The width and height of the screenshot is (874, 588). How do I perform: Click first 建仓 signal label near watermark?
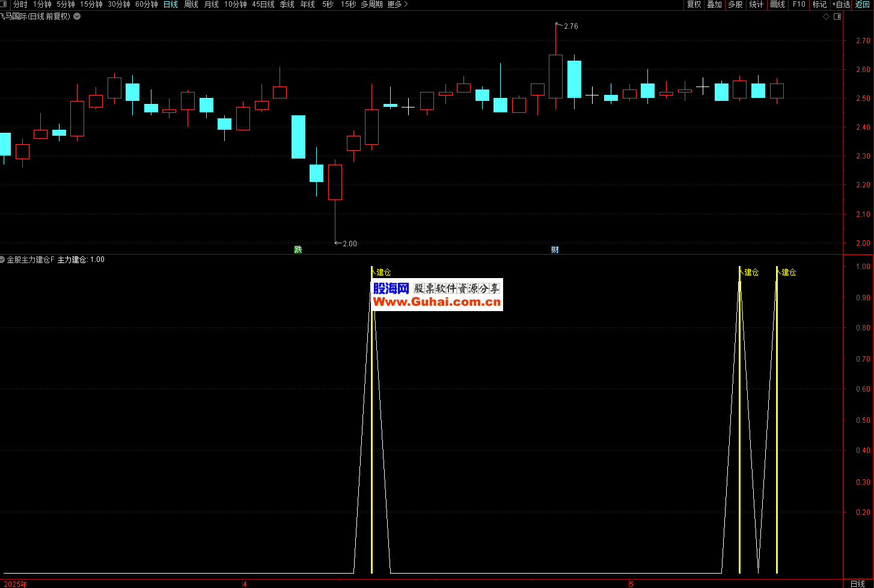(384, 273)
